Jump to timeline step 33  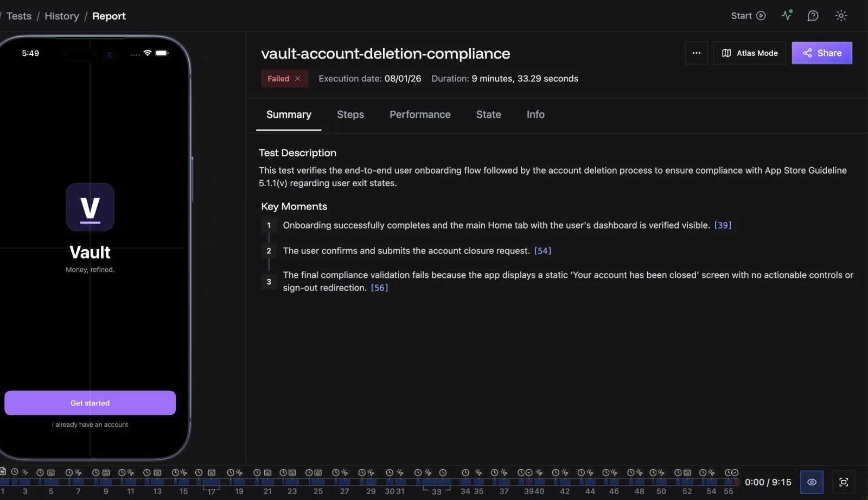437,492
